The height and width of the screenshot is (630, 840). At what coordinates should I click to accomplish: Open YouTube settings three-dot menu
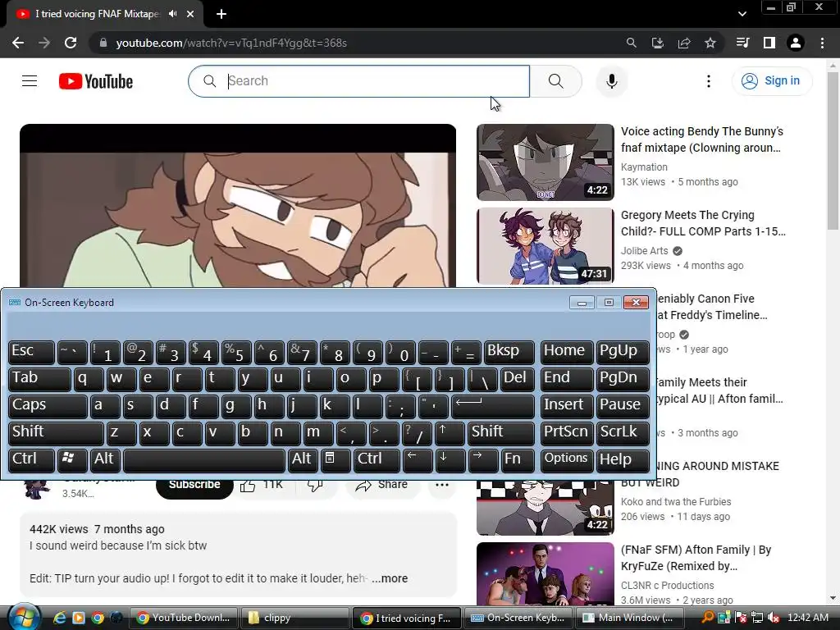click(x=709, y=81)
